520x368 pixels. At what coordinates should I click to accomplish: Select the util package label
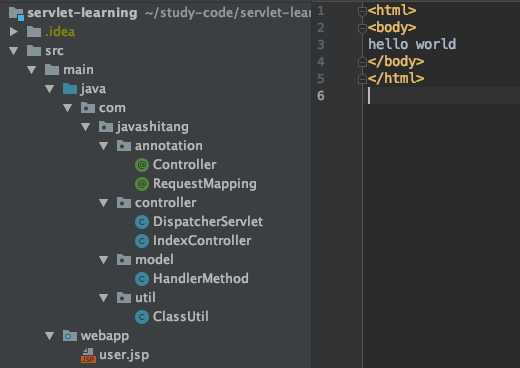coord(145,298)
